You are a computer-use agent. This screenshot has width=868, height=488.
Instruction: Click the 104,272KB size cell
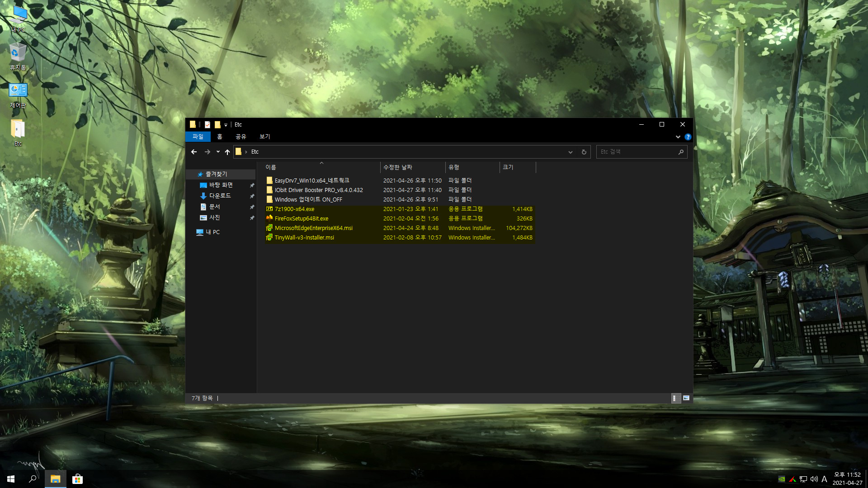pos(519,228)
